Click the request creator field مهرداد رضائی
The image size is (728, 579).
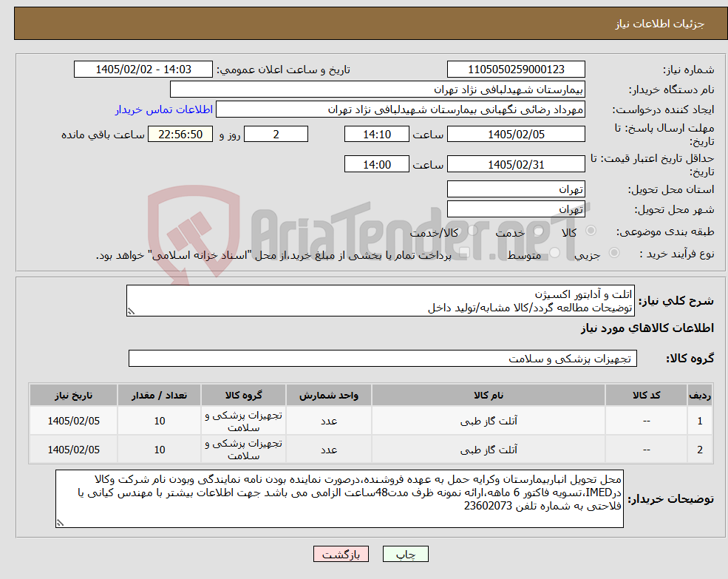click(400, 109)
